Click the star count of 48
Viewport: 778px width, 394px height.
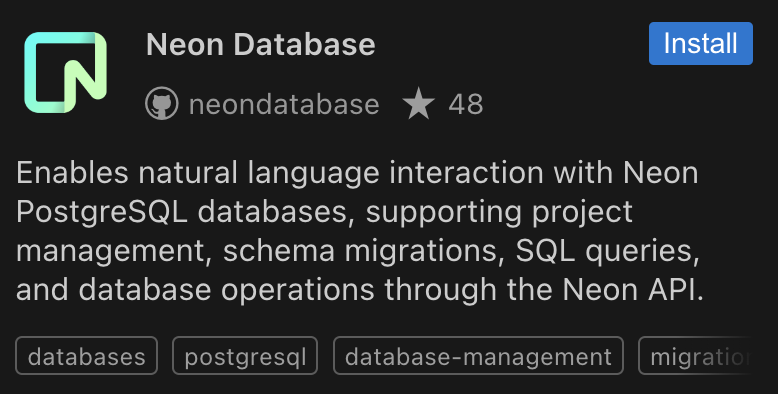coord(465,104)
